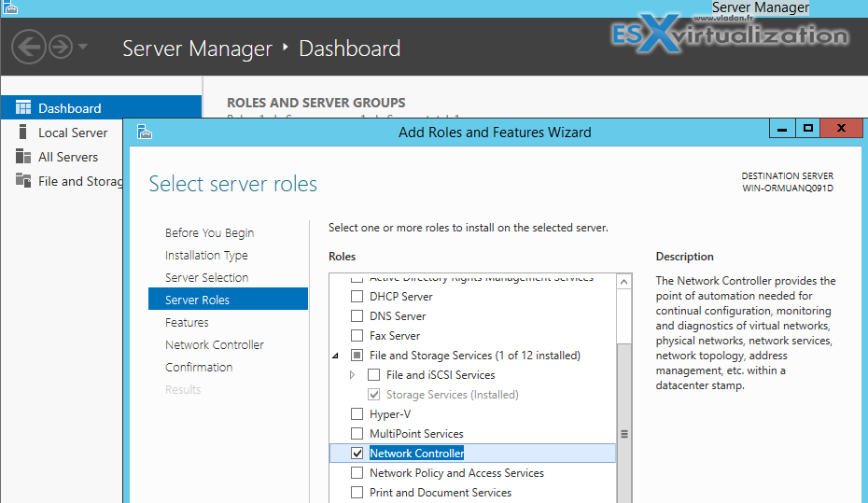Enable the Hyper-V role checkbox
868x503 pixels.
(x=357, y=414)
